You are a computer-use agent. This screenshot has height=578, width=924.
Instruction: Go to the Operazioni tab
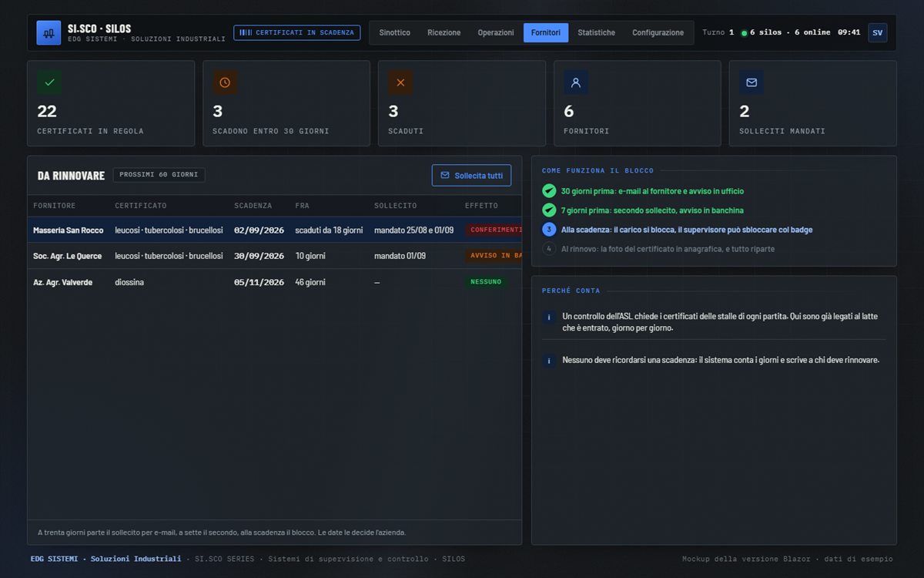(496, 32)
